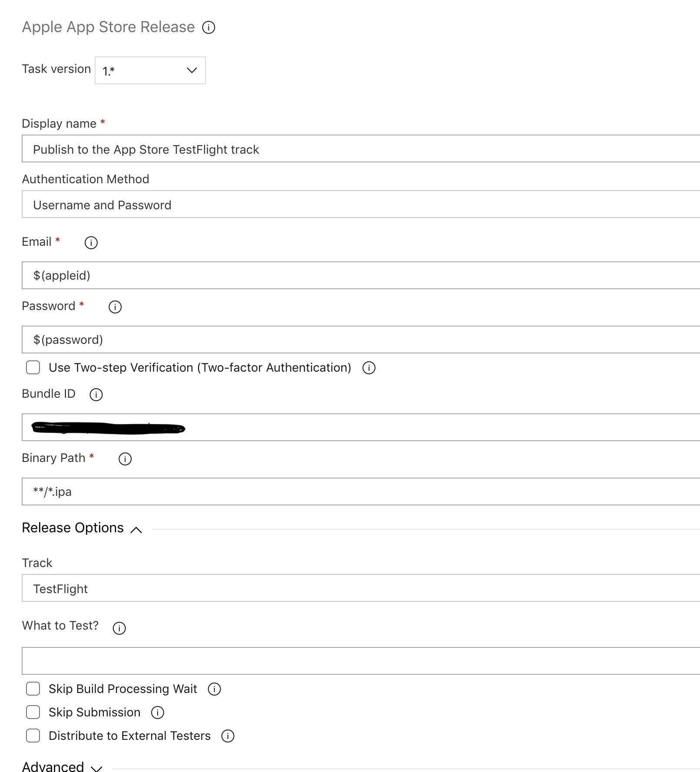700x772 pixels.
Task: Click the Password info icon
Action: (114, 307)
